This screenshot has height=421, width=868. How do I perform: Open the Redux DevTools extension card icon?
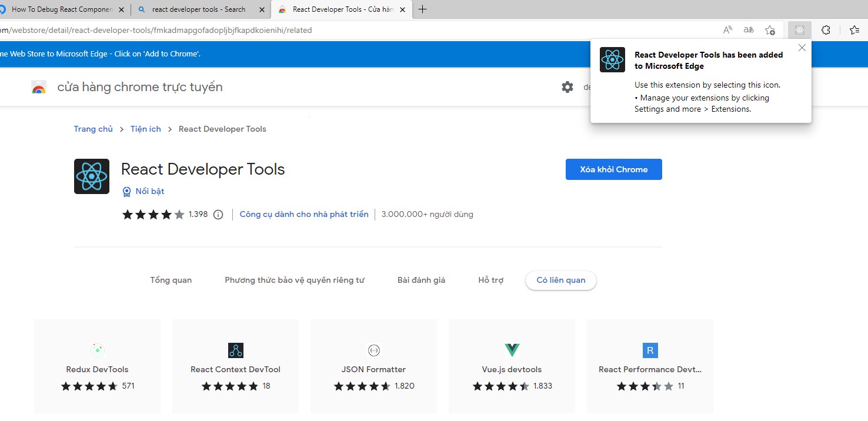(x=98, y=350)
